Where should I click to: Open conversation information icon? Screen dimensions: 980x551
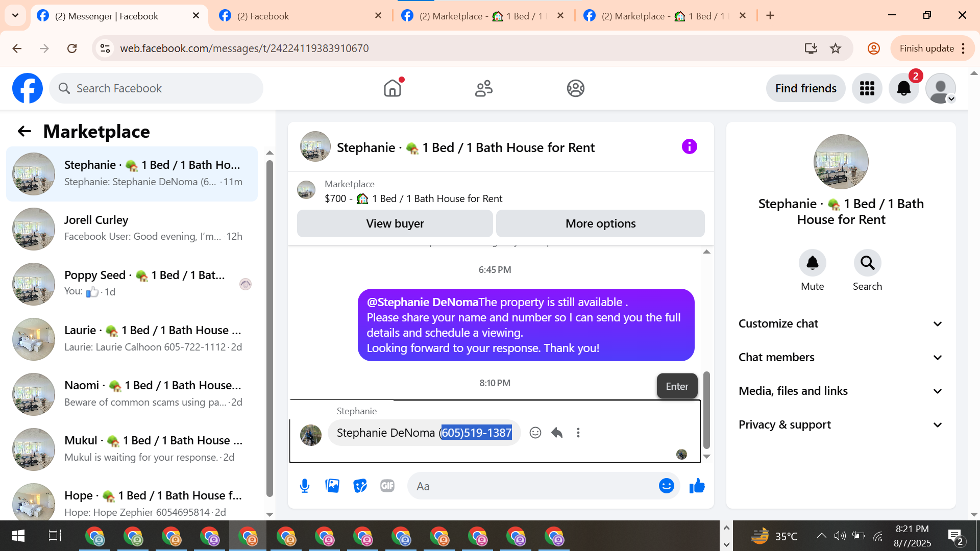(x=689, y=147)
